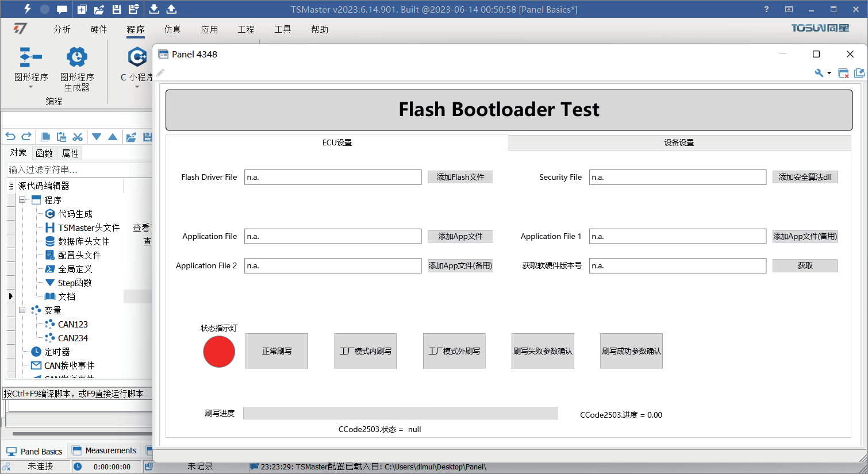Collapse the 变量 tree node
The height and width of the screenshot is (474, 868).
[22, 310]
